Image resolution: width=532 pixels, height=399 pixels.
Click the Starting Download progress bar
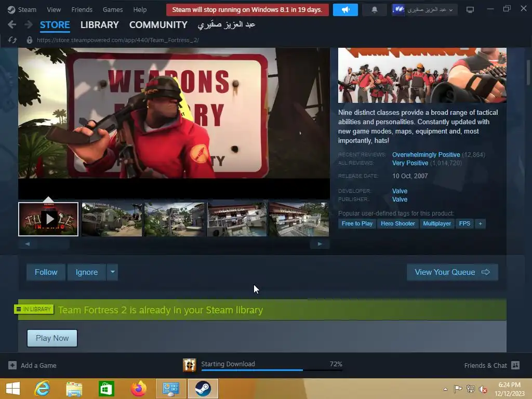(272, 370)
